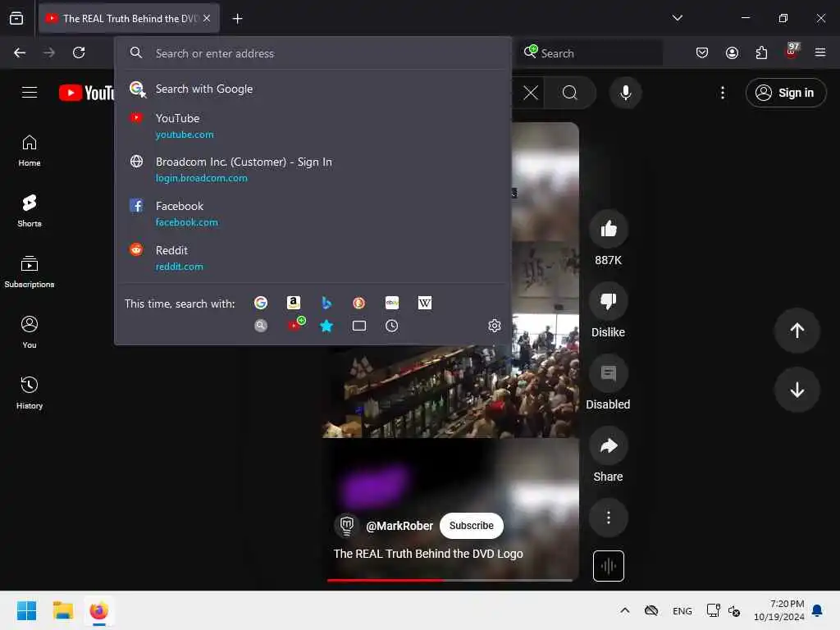The image size is (840, 630).
Task: Go back one page
Action: click(x=20, y=52)
